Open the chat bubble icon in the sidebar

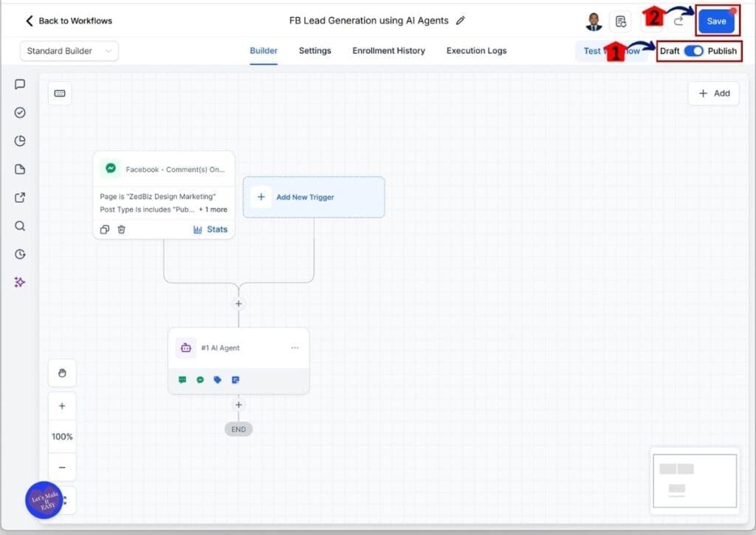tap(19, 84)
